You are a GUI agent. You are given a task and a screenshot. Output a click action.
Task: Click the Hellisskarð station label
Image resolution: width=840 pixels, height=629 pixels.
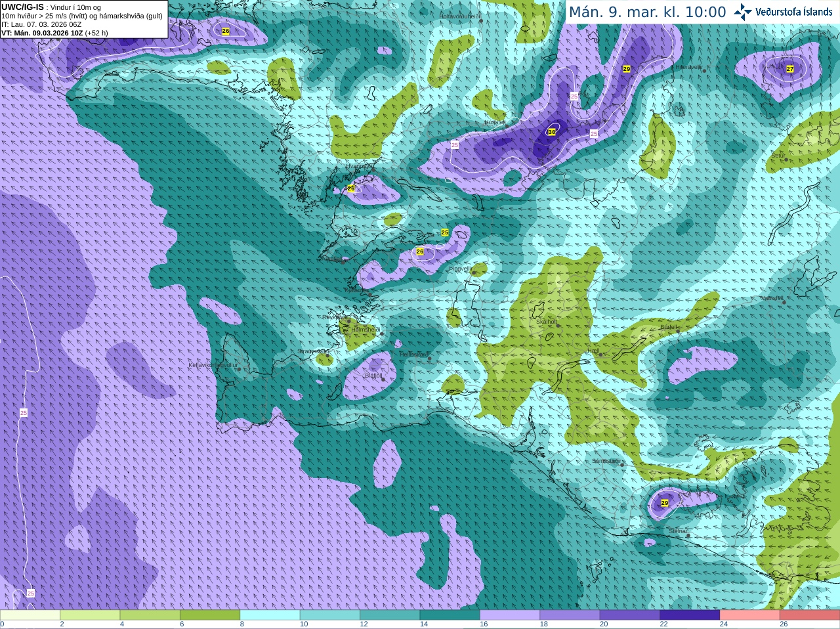point(413,354)
